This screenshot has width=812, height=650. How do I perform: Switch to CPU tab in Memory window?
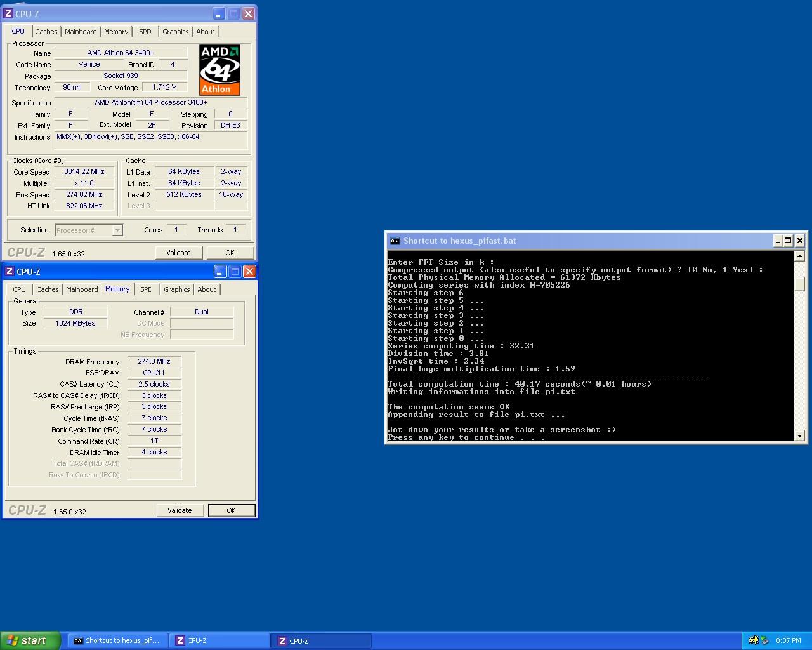click(20, 289)
